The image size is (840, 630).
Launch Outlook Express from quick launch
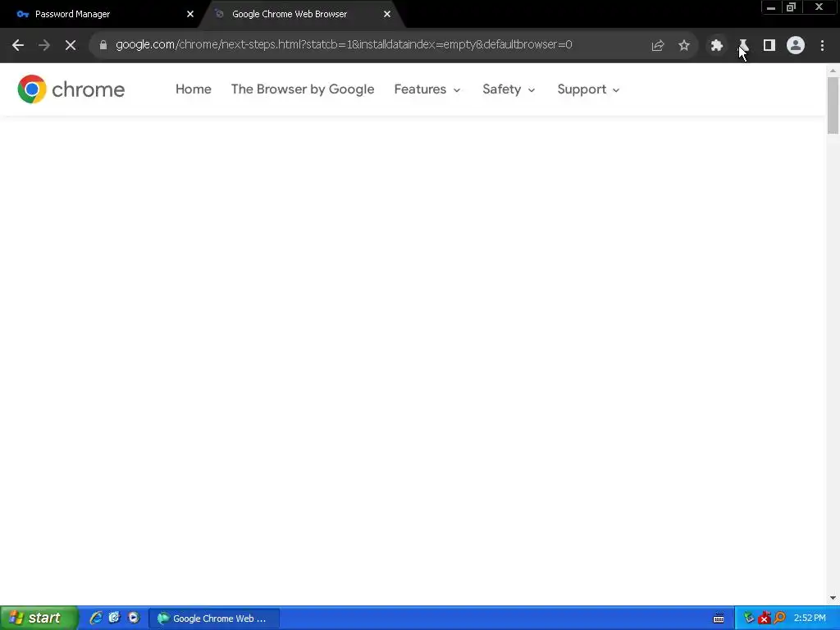[114, 618]
